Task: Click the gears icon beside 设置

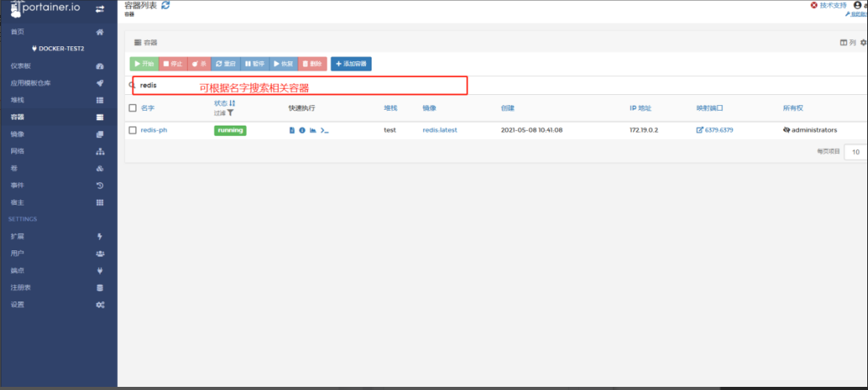Action: [100, 304]
